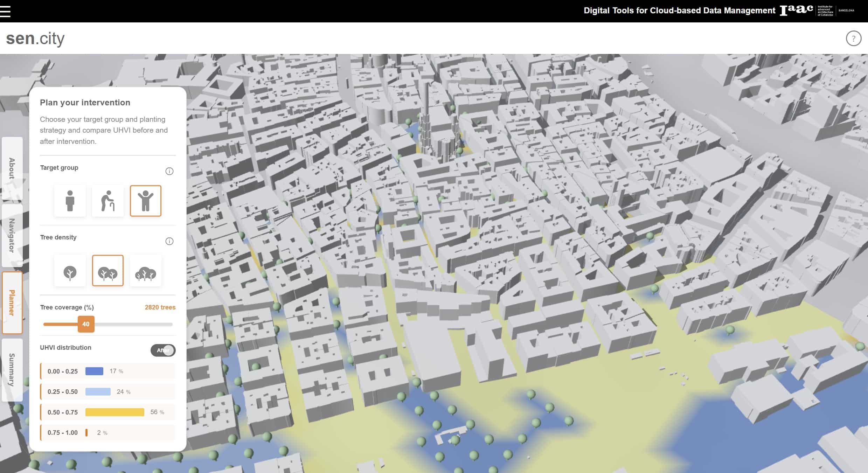Click the help question mark icon

[x=853, y=39]
